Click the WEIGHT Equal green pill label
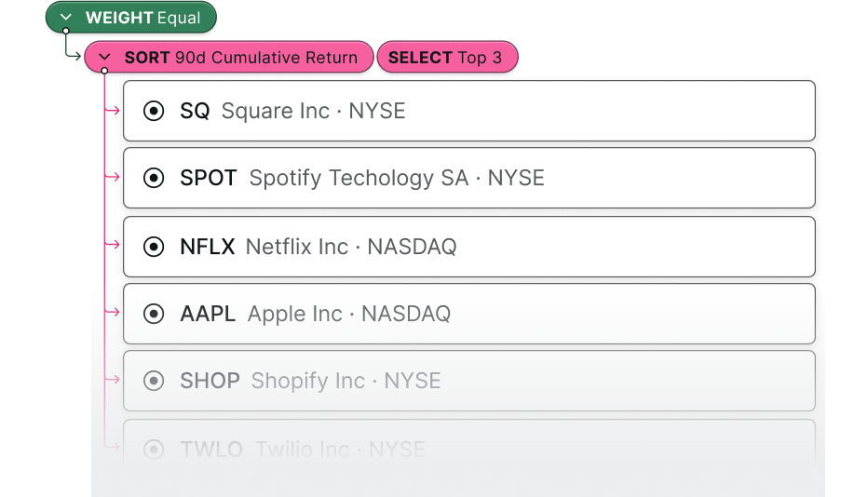This screenshot has width=868, height=497. point(142,18)
